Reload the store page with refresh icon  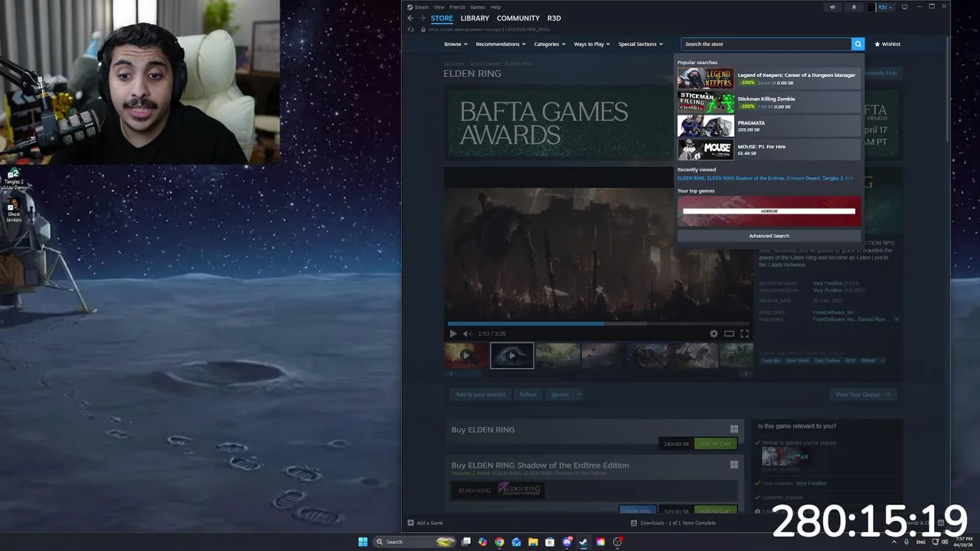click(x=411, y=29)
